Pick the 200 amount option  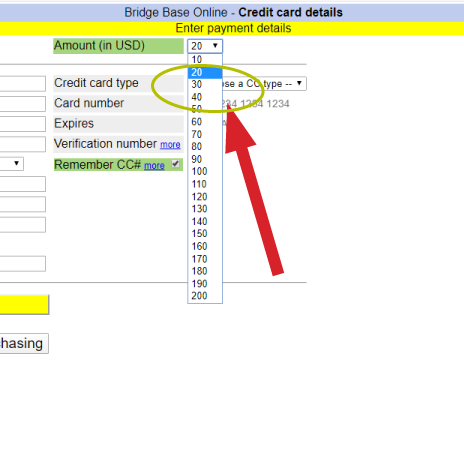[205, 296]
